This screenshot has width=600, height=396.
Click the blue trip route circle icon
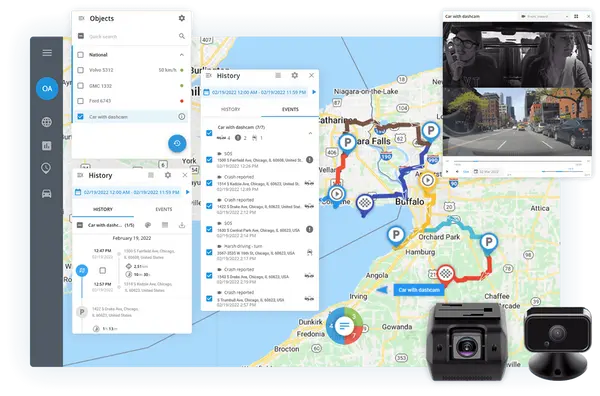pyautogui.click(x=82, y=271)
